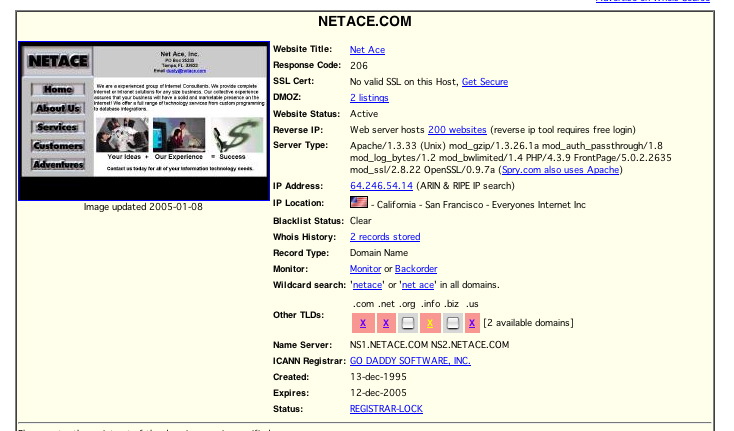Open the NETACE website thumbnail image
The image size is (734, 431).
coord(144,120)
